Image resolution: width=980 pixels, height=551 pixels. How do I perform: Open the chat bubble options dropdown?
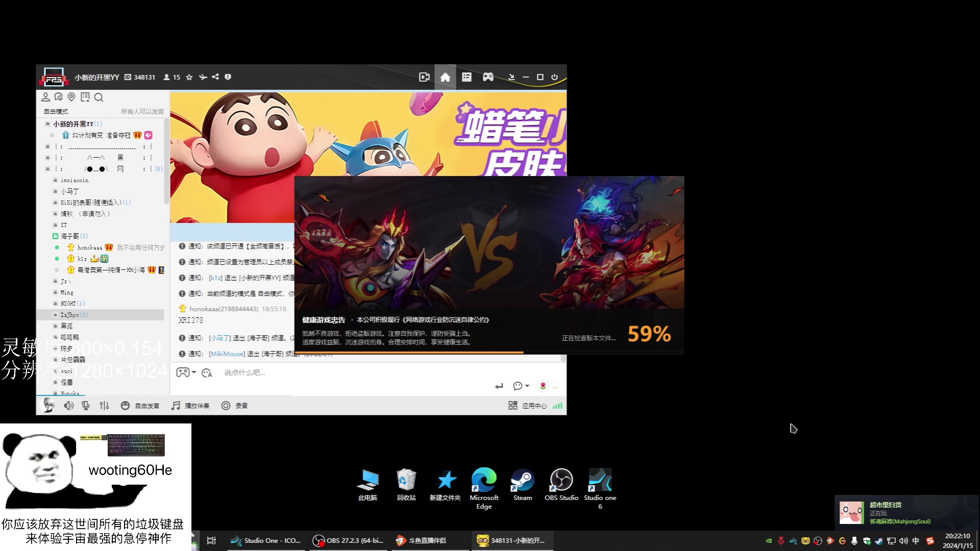click(521, 386)
